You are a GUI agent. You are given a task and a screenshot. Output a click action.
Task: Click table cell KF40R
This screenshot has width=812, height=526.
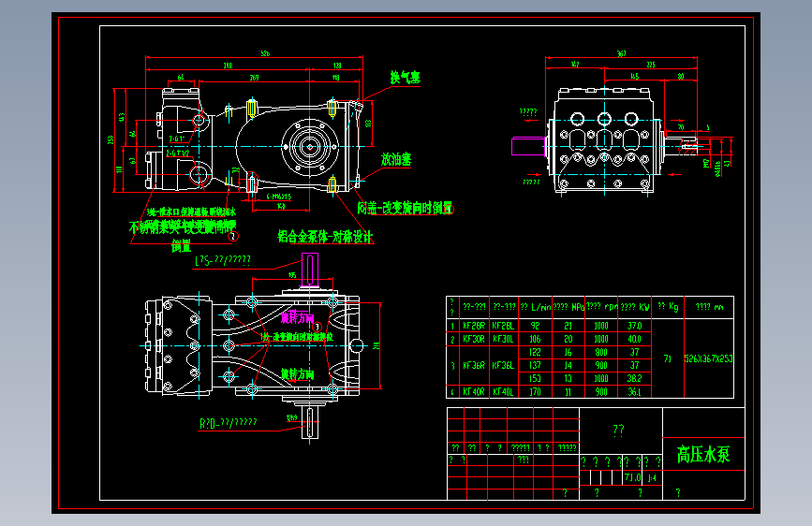coord(474,392)
